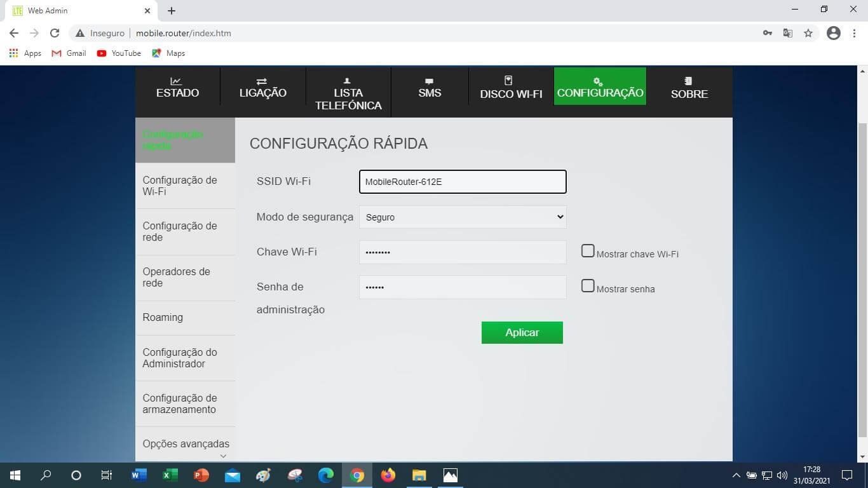Screen dimensions: 868x488
Task: Expand sidebar menu with bottom chevron
Action: [223, 456]
